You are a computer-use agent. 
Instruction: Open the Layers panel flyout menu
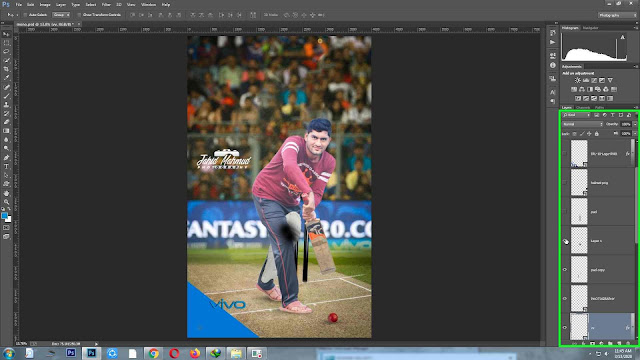635,107
